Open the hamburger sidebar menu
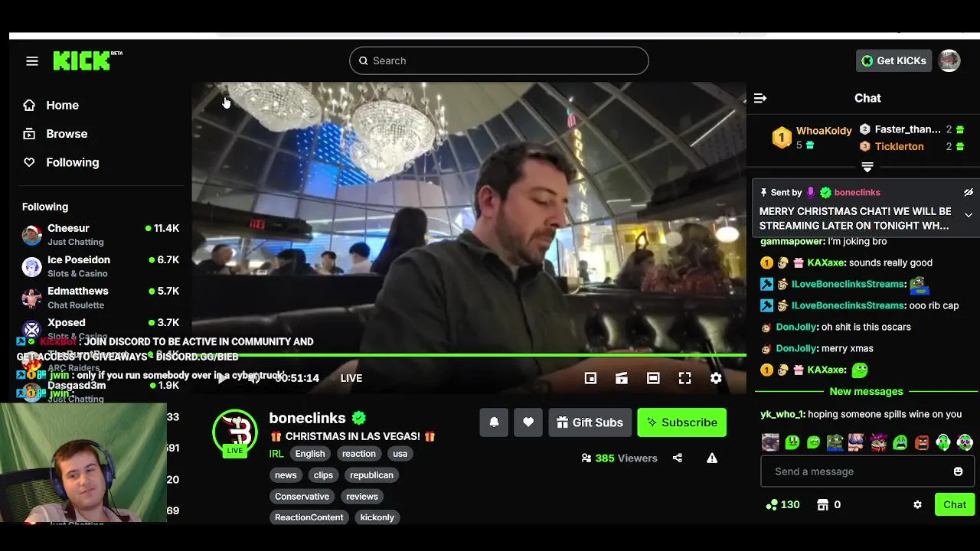Viewport: 980px width, 551px height. pos(32,61)
